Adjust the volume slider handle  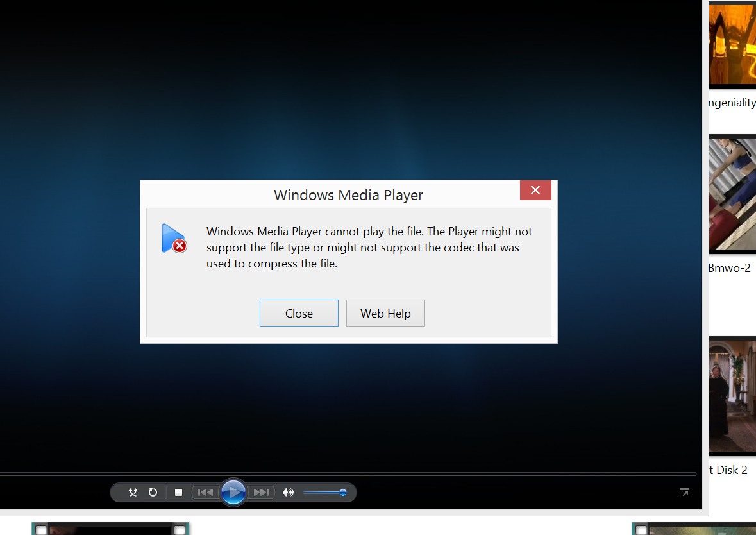coord(343,493)
